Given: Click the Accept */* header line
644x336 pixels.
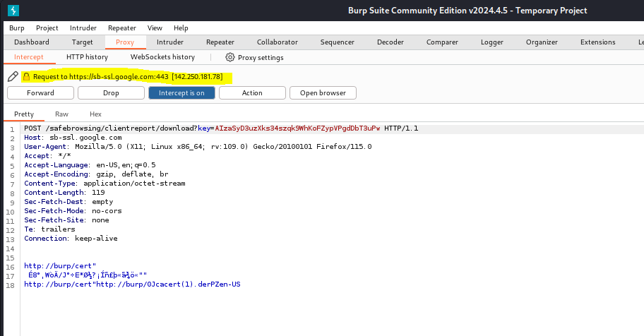Looking at the screenshot, I should coord(47,156).
